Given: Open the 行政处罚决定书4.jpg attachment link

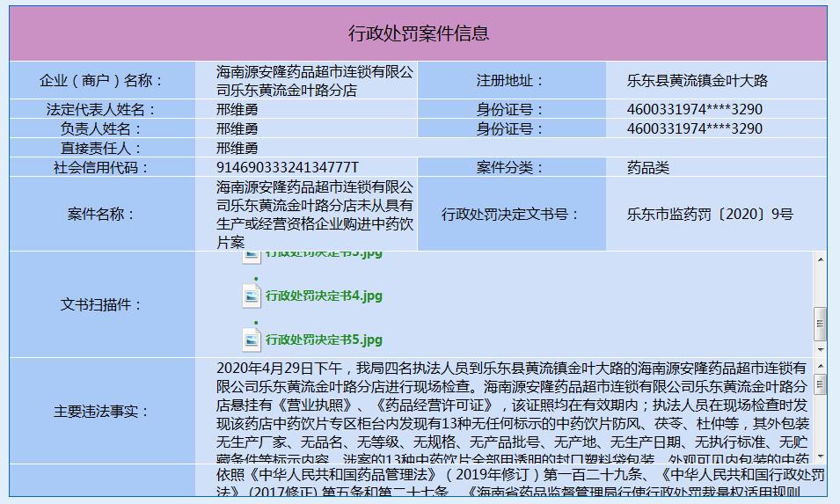Looking at the screenshot, I should tap(324, 296).
